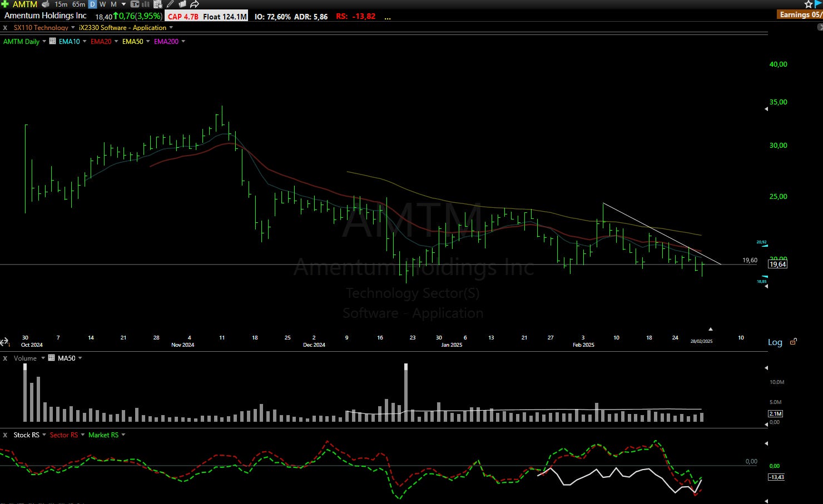
Task: Click the RS: -13,82 value
Action: pos(356,17)
